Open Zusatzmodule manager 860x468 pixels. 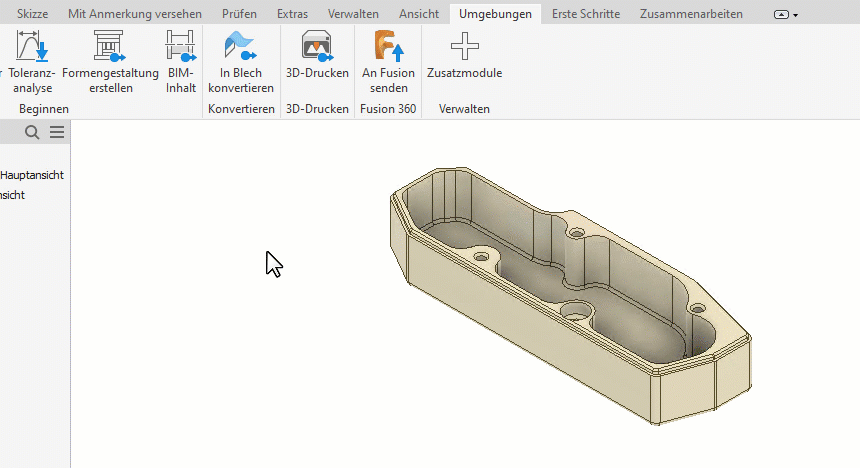465,55
